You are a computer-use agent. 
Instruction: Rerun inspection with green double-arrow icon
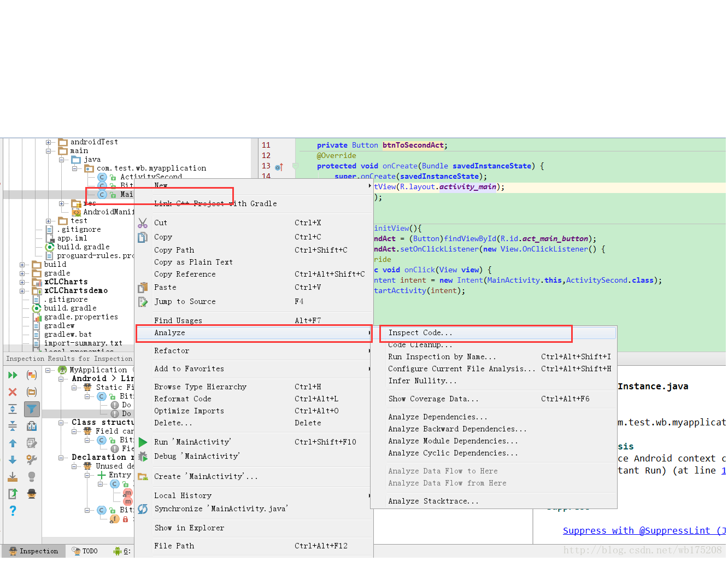[13, 375]
